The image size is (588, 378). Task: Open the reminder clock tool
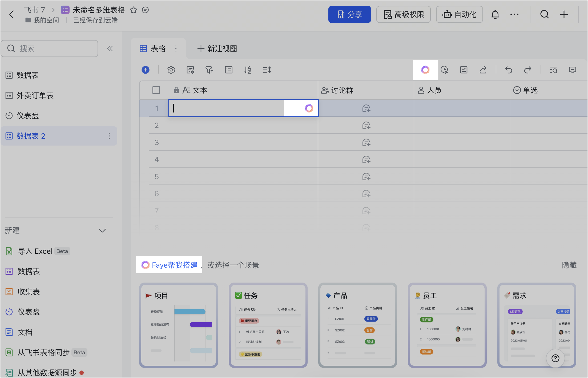coord(444,70)
